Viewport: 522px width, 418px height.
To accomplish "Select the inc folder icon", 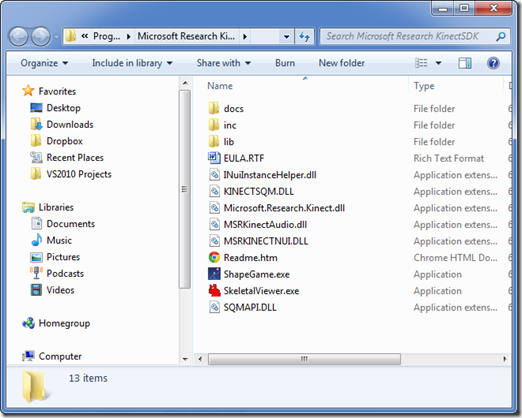I will (214, 125).
